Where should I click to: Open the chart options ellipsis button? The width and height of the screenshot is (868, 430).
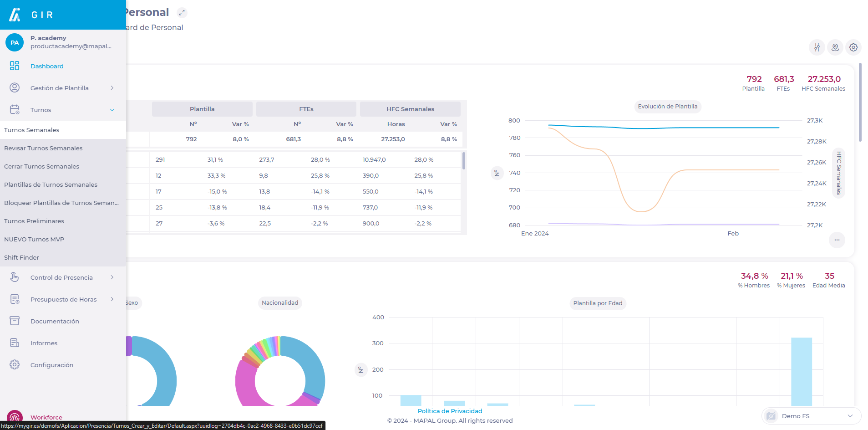(x=837, y=240)
